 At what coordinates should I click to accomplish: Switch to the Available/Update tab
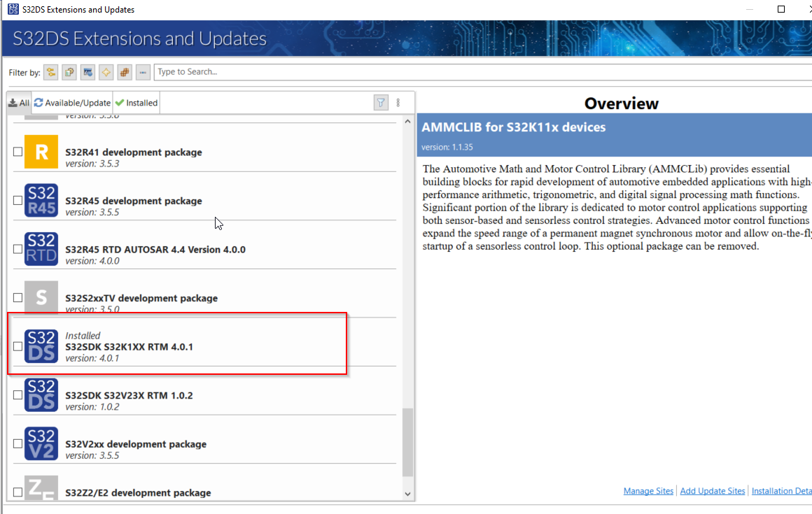point(72,103)
